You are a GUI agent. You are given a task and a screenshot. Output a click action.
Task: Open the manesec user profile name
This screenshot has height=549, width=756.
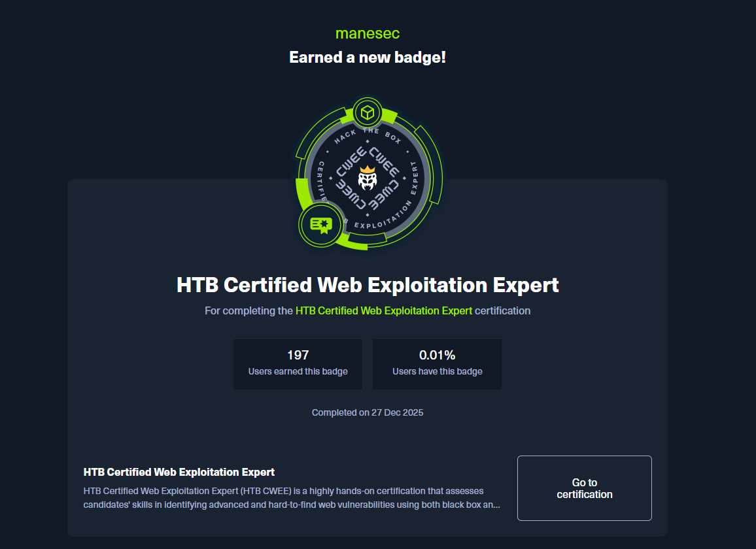coord(368,33)
